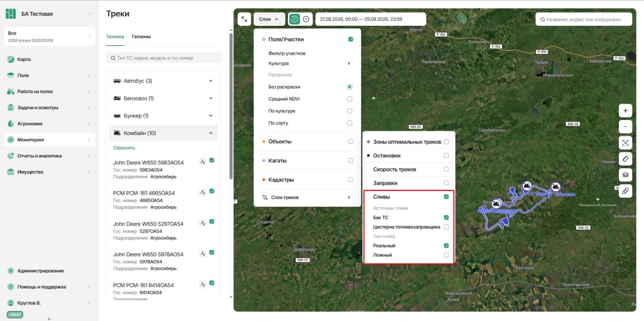
Task: Click the Круглов В. user avatar icon
Action: click(11, 303)
